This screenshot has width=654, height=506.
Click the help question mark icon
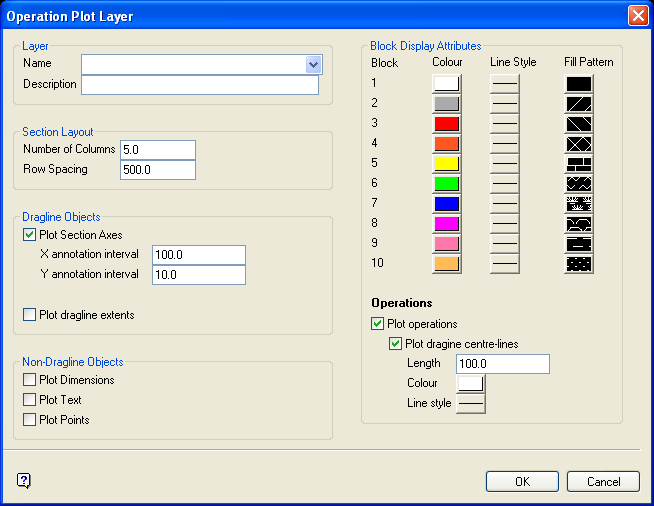[25, 481]
